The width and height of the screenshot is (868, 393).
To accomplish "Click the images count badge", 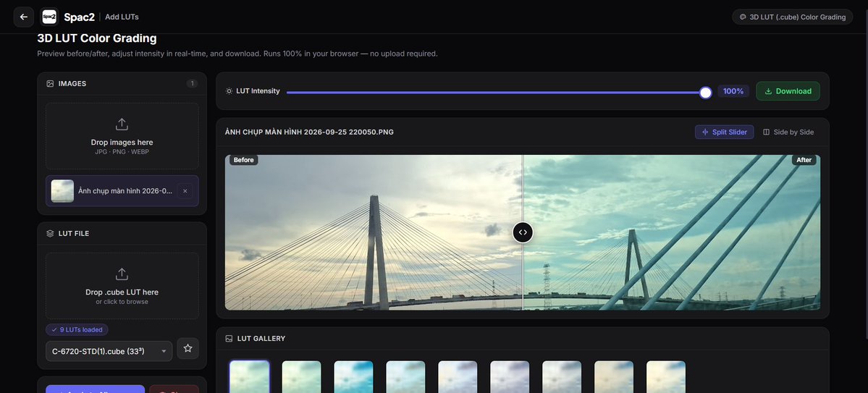I will 192,83.
